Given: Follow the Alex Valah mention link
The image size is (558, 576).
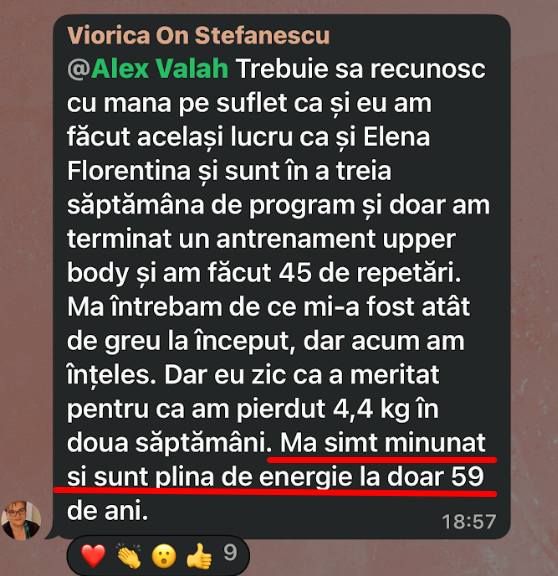Looking at the screenshot, I should pyautogui.click(x=160, y=69).
